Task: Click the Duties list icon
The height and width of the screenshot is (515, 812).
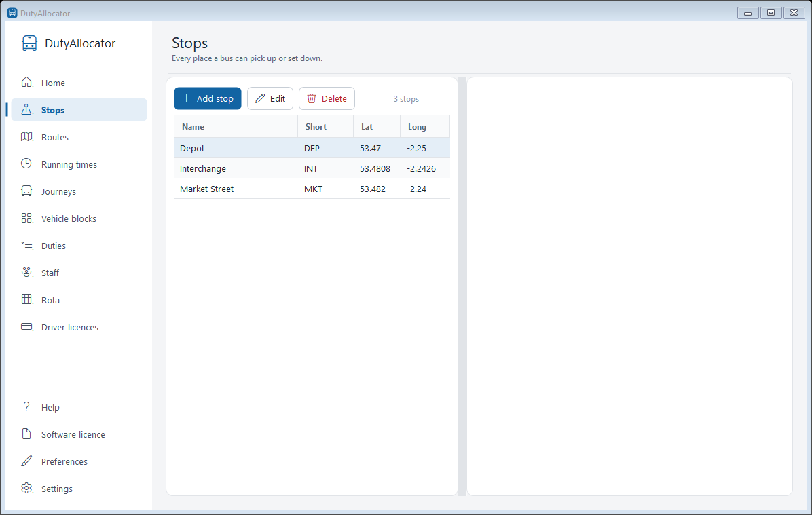Action: pos(27,245)
